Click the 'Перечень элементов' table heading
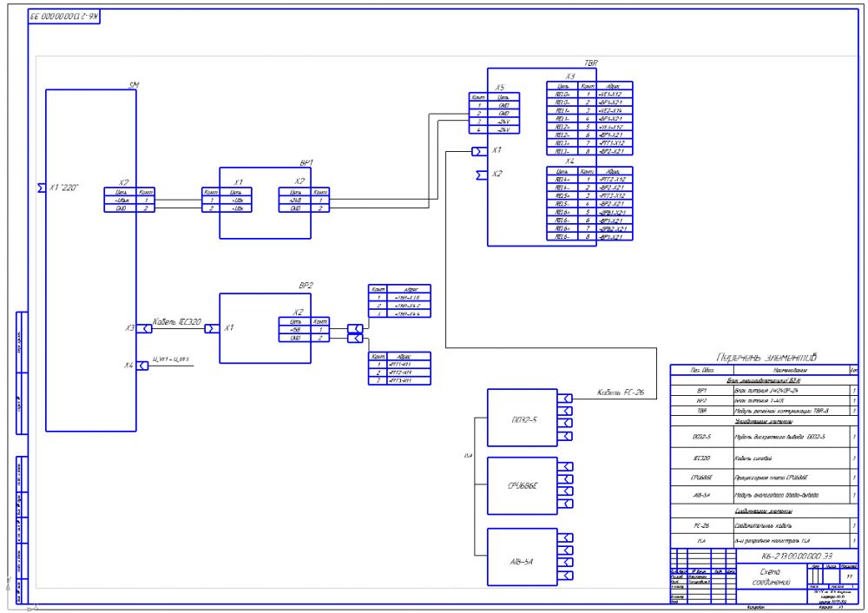 pyautogui.click(x=766, y=357)
